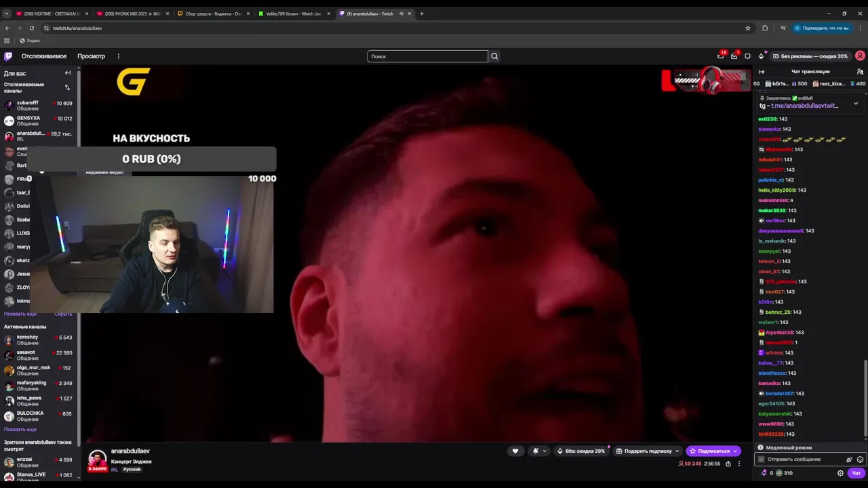Open enzzai channel in viewers also watch

click(39, 462)
